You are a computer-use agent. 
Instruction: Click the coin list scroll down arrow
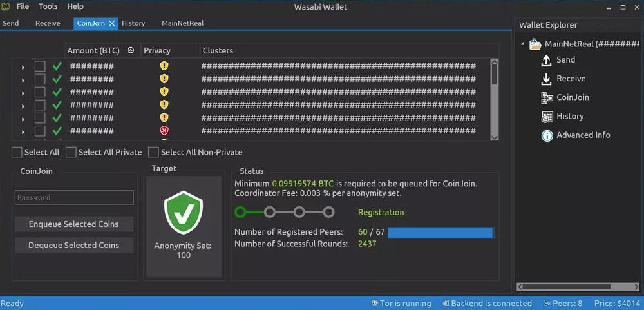[x=494, y=137]
